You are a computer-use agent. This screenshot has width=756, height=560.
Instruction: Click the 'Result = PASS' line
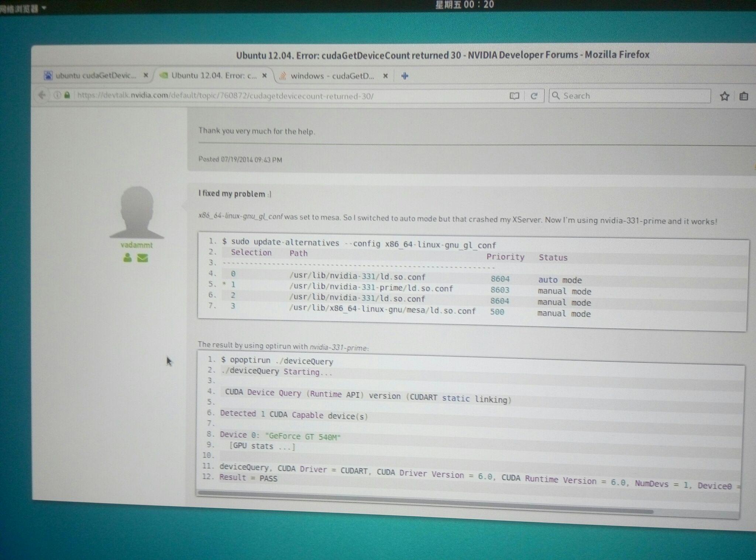[x=248, y=478]
